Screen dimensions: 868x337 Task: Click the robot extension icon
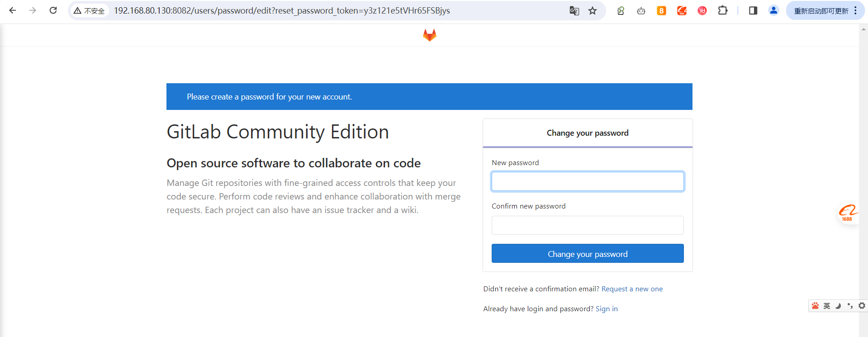tap(641, 11)
